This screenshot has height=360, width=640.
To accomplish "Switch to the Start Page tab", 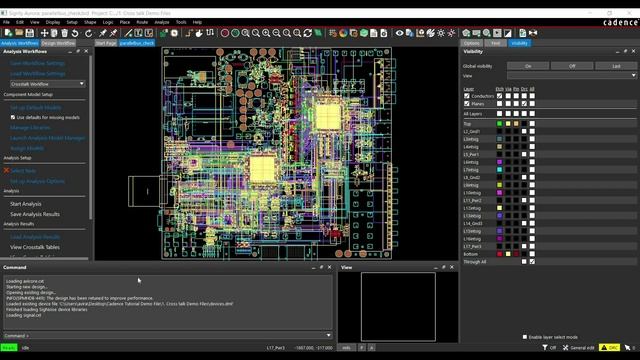I will pos(106,43).
